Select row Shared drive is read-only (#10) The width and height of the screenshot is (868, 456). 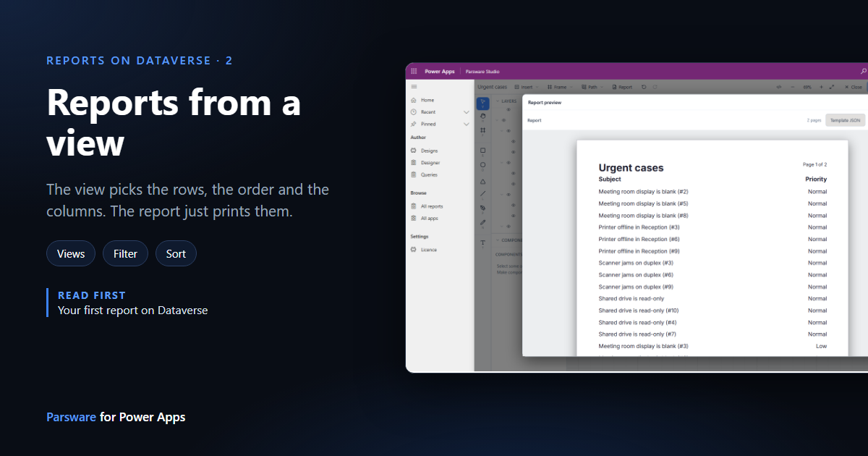(x=712, y=311)
